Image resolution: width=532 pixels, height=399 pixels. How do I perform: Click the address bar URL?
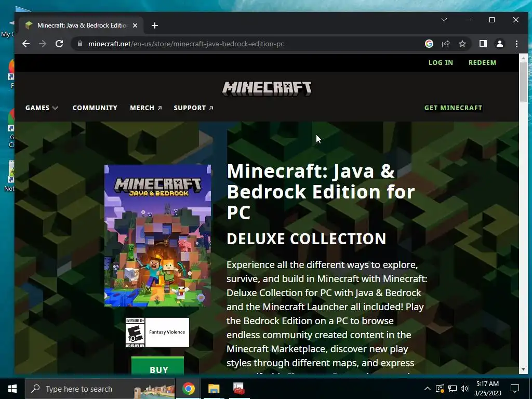point(186,44)
